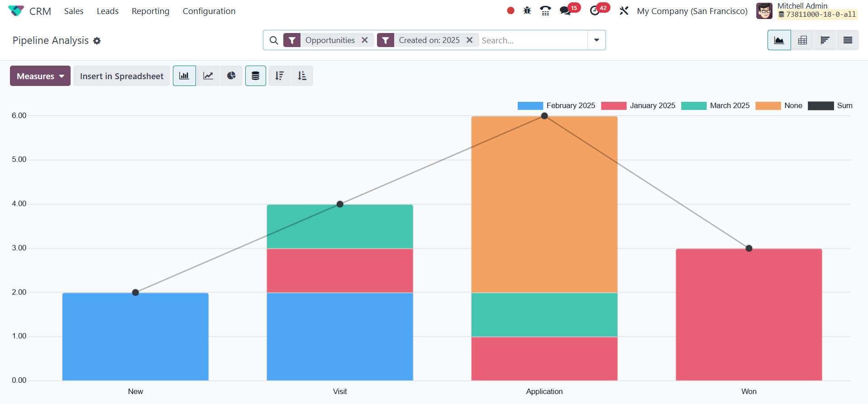
Task: Select Pie chart mode
Action: tap(231, 76)
